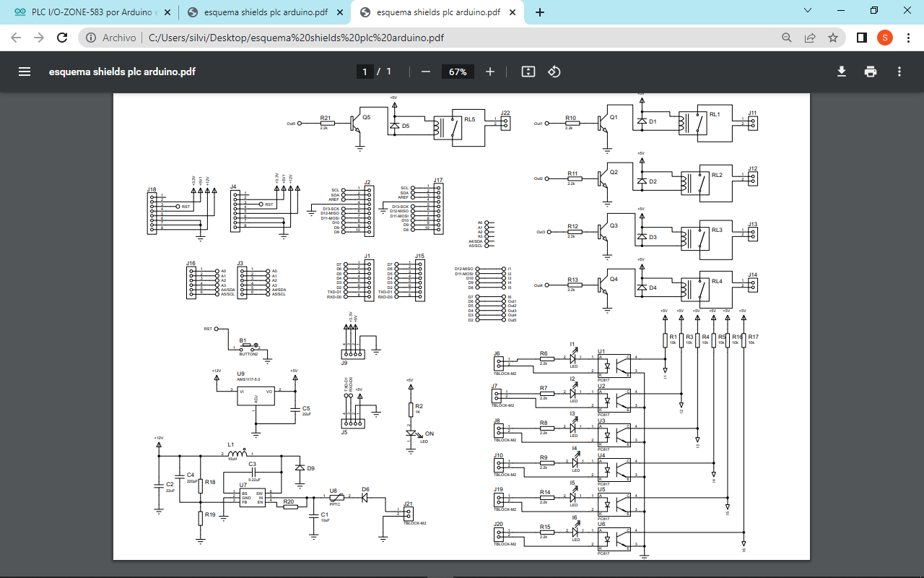Reload the current page
The height and width of the screenshot is (578, 924).
click(62, 38)
